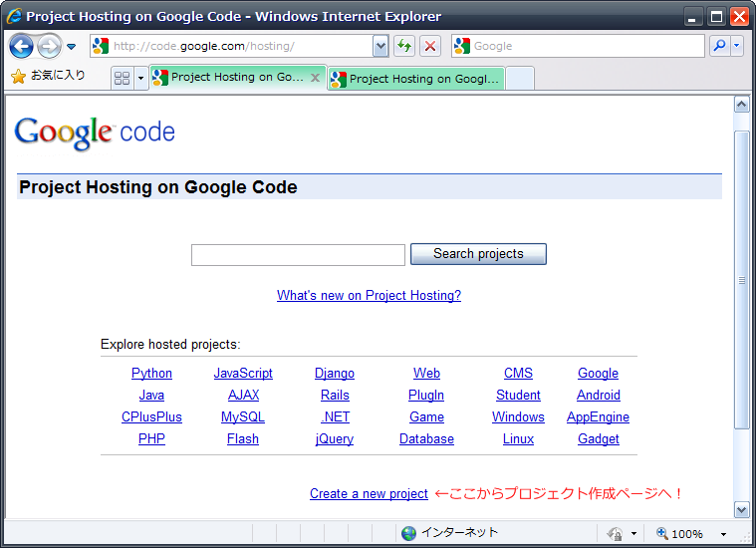This screenshot has height=548, width=756.
Task: Open recent pages dropdown next to Forward
Action: click(x=72, y=46)
